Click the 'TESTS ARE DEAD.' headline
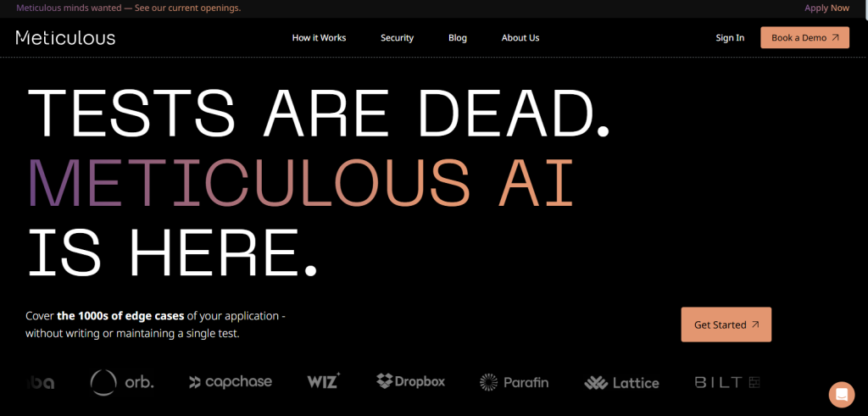Screen dimensions: 868x416 (x=319, y=113)
